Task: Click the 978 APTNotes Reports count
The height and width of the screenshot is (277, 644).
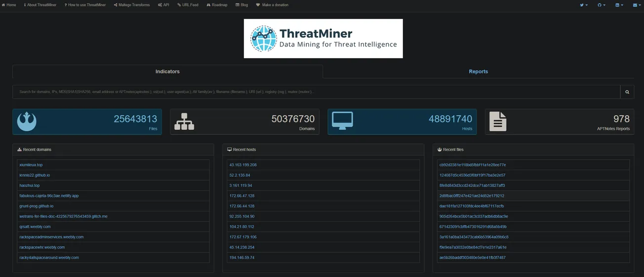Action: (621, 119)
